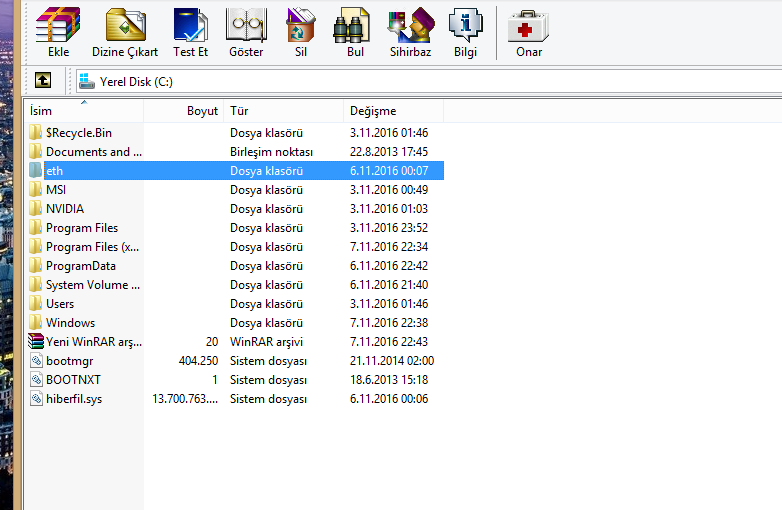The width and height of the screenshot is (782, 510).
Task: Click the Ekle (Add) toolbar icon
Action: pos(58,25)
